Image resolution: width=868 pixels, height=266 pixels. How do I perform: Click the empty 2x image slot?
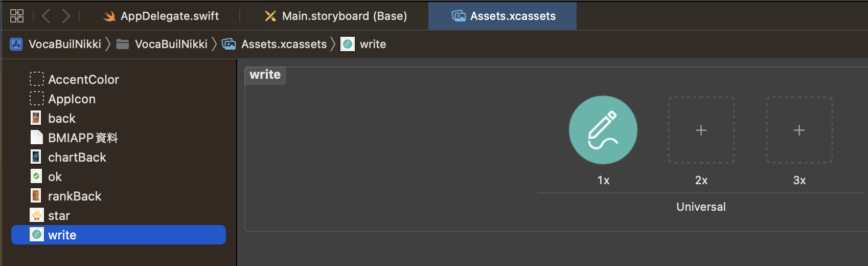pyautogui.click(x=701, y=130)
